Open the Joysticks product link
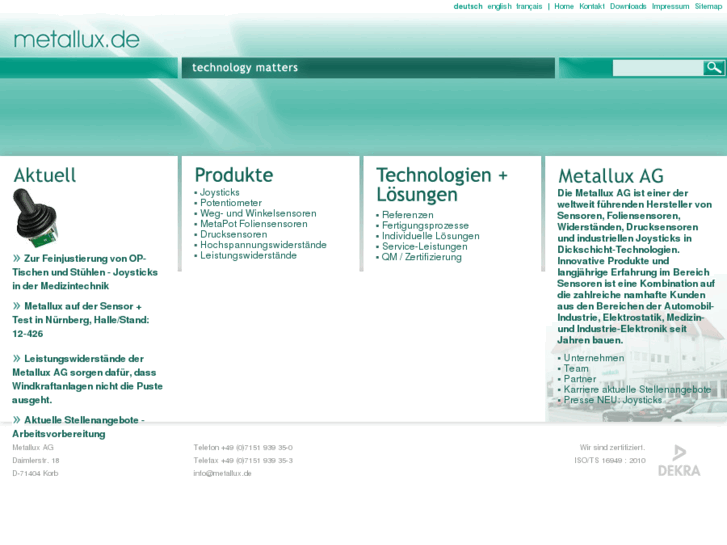The width and height of the screenshot is (727, 545). (220, 192)
